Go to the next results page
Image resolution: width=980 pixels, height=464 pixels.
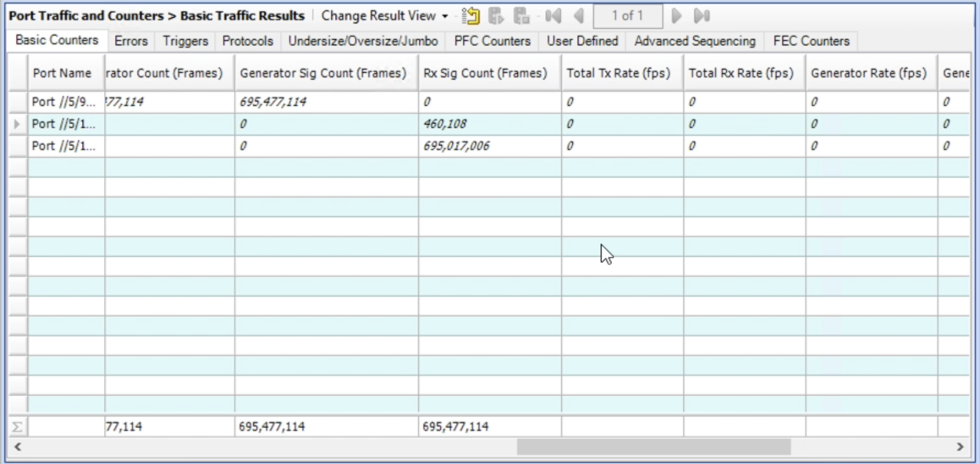point(676,16)
